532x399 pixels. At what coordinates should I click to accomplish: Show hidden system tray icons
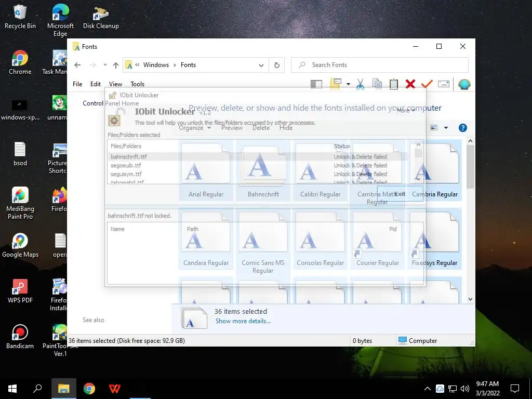[428, 389]
